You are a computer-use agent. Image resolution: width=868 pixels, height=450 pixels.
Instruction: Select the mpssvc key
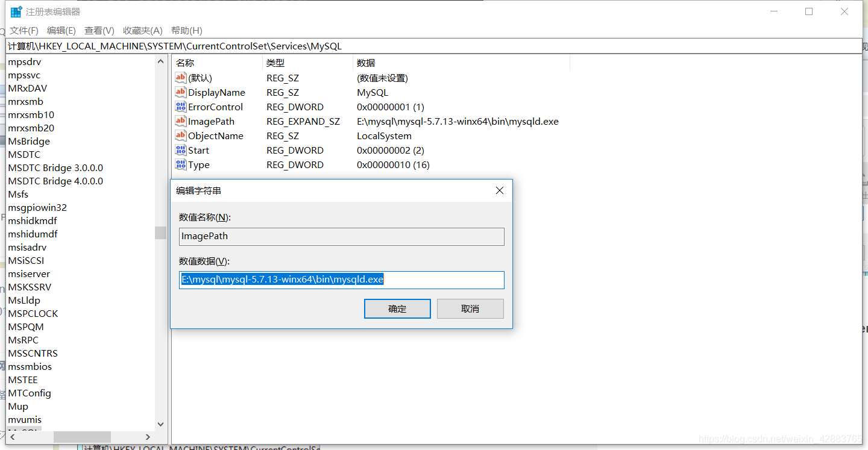tap(24, 75)
